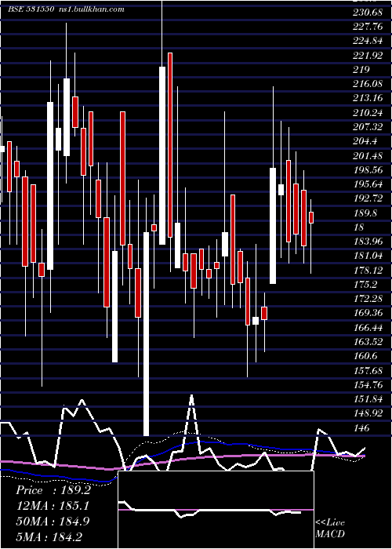Screen dimensions: 392x549
Task: Click the 5MA : 184.2 readout
Action: click(49, 536)
